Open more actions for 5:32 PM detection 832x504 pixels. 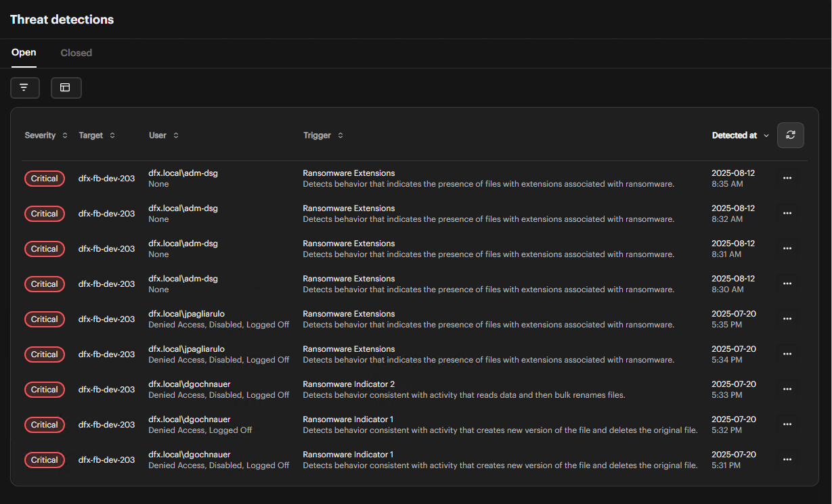(x=787, y=425)
